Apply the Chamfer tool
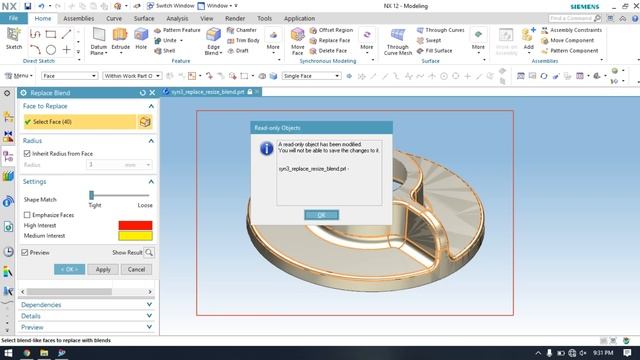640x360 pixels. pos(242,30)
